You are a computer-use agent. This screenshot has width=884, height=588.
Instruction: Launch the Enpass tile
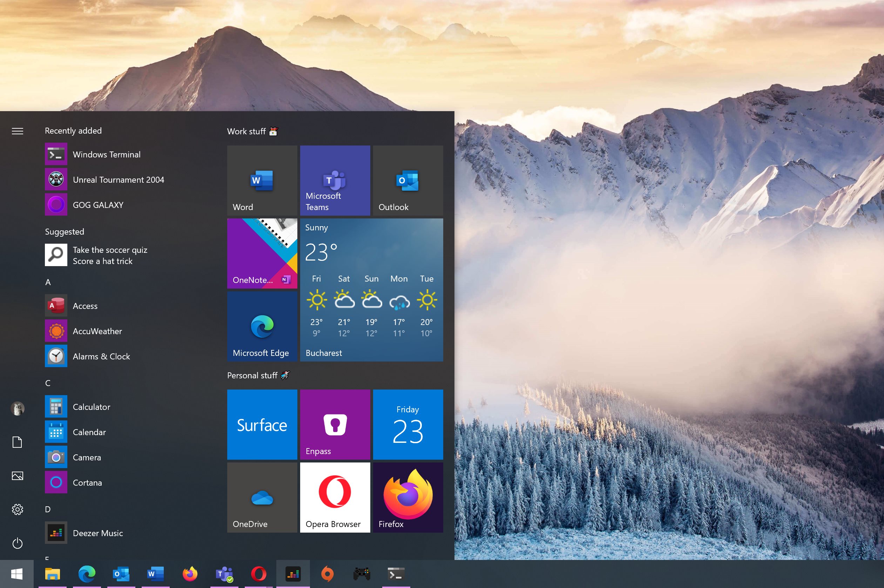(335, 425)
